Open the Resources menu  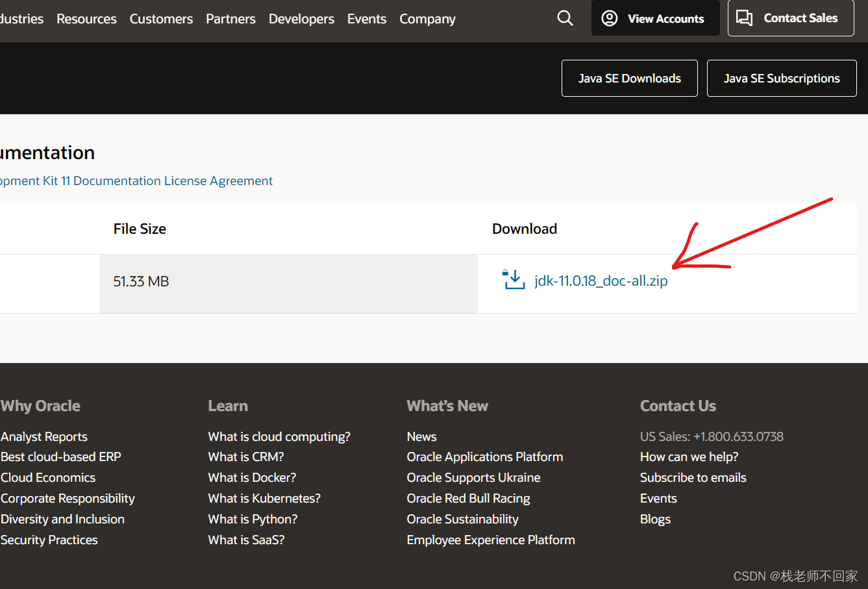point(86,19)
